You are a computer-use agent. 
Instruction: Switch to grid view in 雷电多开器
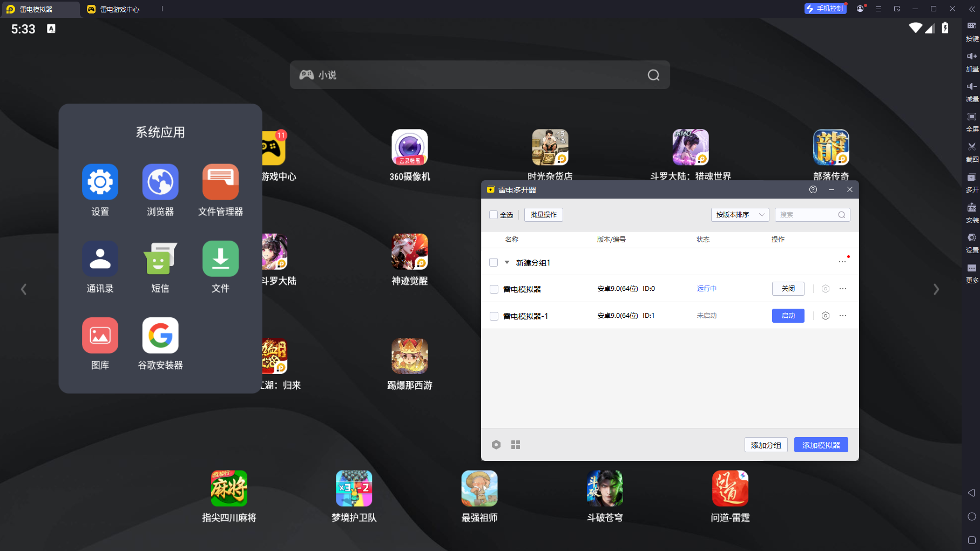pyautogui.click(x=516, y=445)
